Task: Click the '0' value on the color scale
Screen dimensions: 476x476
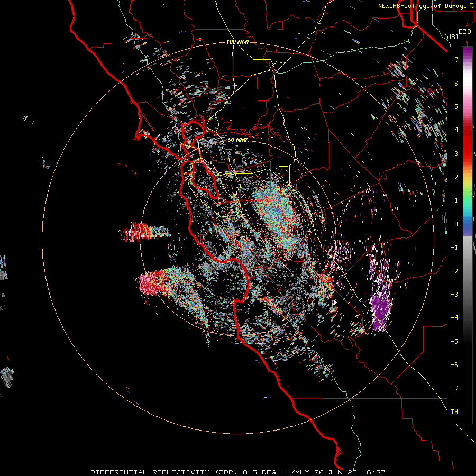Action: coord(456,224)
